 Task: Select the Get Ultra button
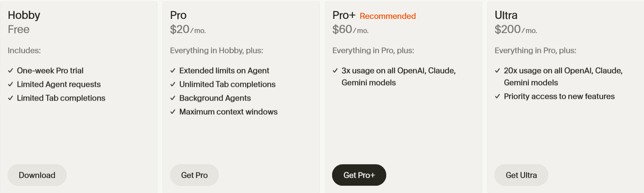[521, 175]
